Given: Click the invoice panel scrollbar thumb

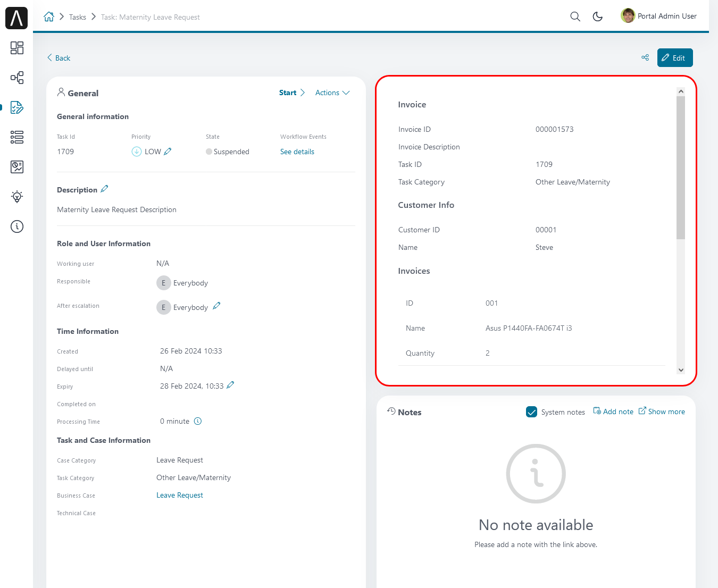Looking at the screenshot, I should (x=681, y=167).
